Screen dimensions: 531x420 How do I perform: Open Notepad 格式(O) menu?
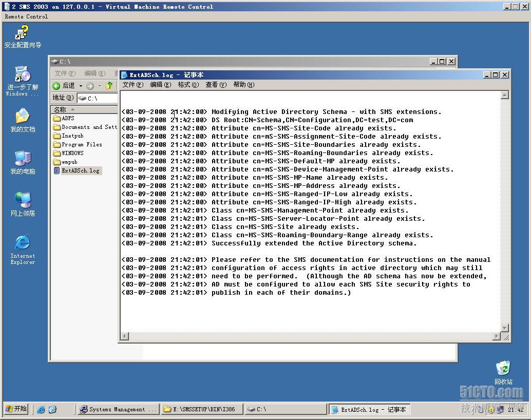coord(188,85)
